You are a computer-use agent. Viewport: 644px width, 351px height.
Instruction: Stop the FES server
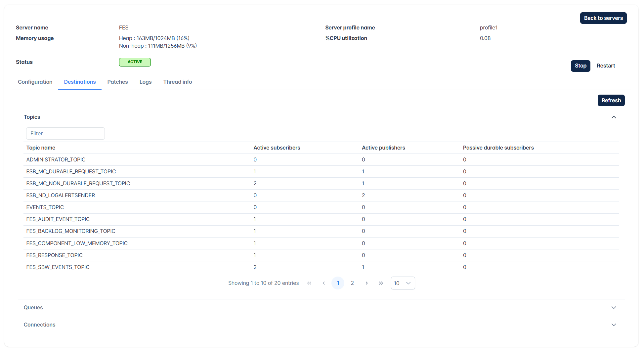[580, 66]
